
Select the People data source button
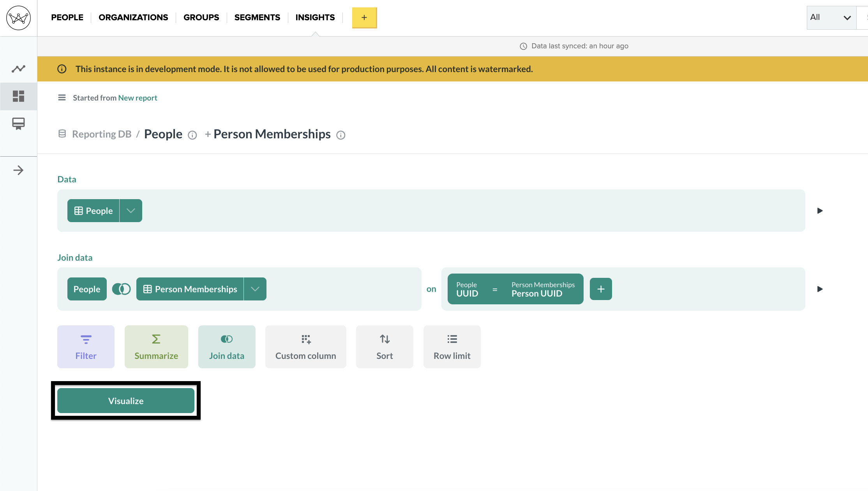pos(94,211)
